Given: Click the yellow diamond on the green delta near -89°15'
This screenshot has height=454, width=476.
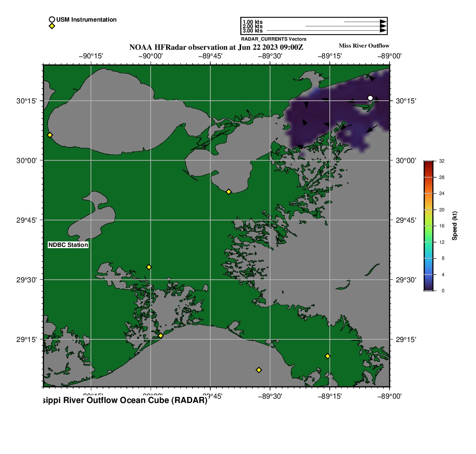Looking at the screenshot, I should tap(328, 356).
